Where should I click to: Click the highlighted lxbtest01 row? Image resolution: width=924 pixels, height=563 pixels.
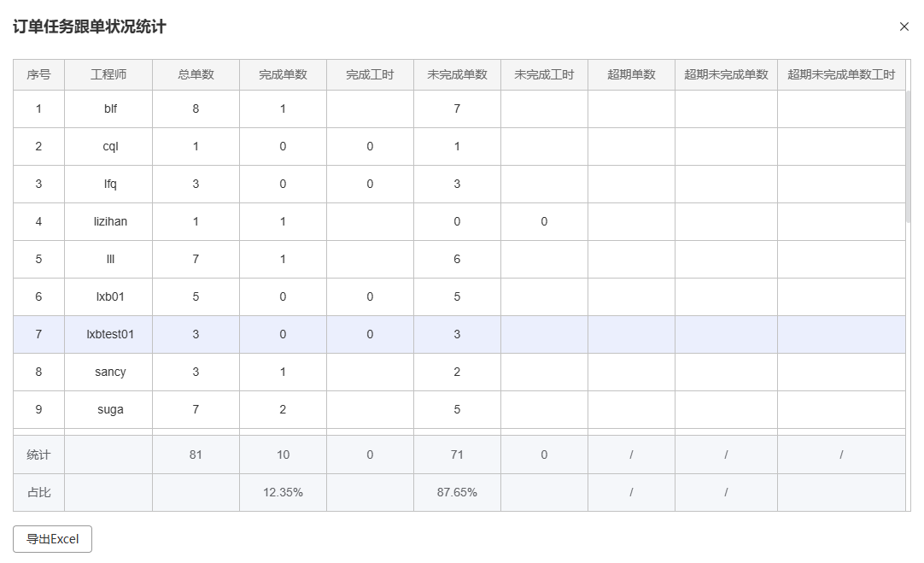tap(110, 334)
